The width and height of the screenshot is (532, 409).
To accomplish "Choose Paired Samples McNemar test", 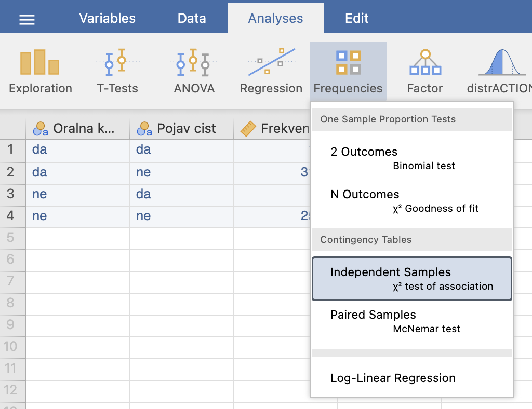I will pyautogui.click(x=411, y=321).
